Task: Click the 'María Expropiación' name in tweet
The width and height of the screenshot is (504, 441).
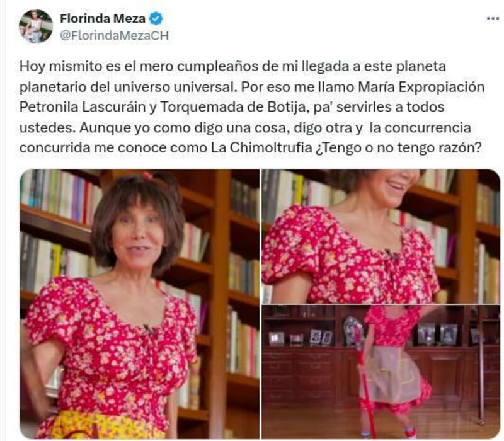Action: pos(421,87)
